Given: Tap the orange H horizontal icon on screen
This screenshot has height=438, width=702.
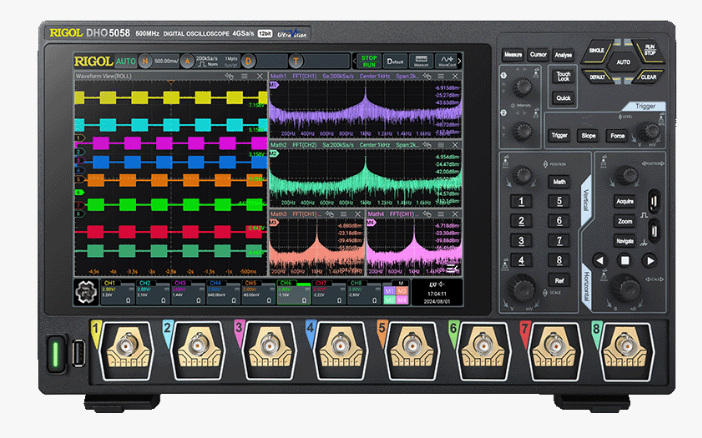Looking at the screenshot, I should coord(145,61).
